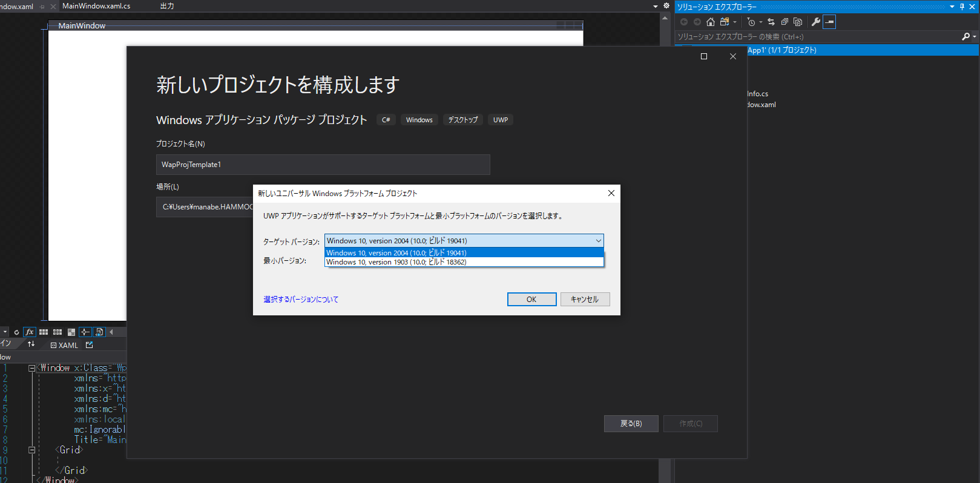Toggle snap to snaplines crosshair icon
980x483 pixels.
click(85, 332)
